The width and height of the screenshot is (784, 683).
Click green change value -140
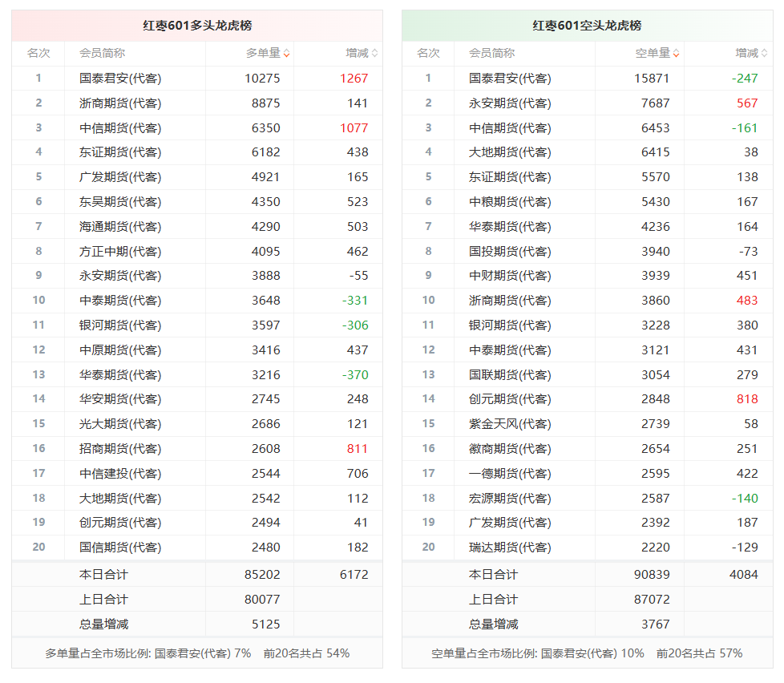[x=745, y=499]
